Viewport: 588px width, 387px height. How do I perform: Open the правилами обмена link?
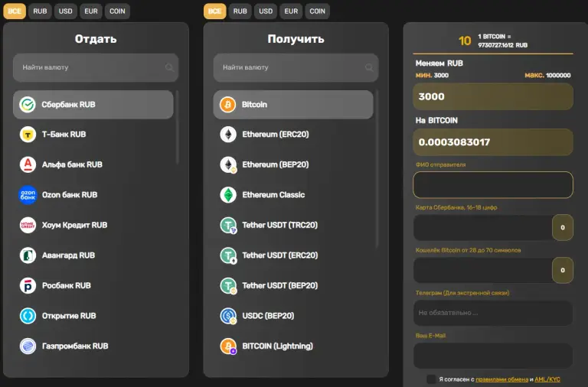pyautogui.click(x=501, y=379)
